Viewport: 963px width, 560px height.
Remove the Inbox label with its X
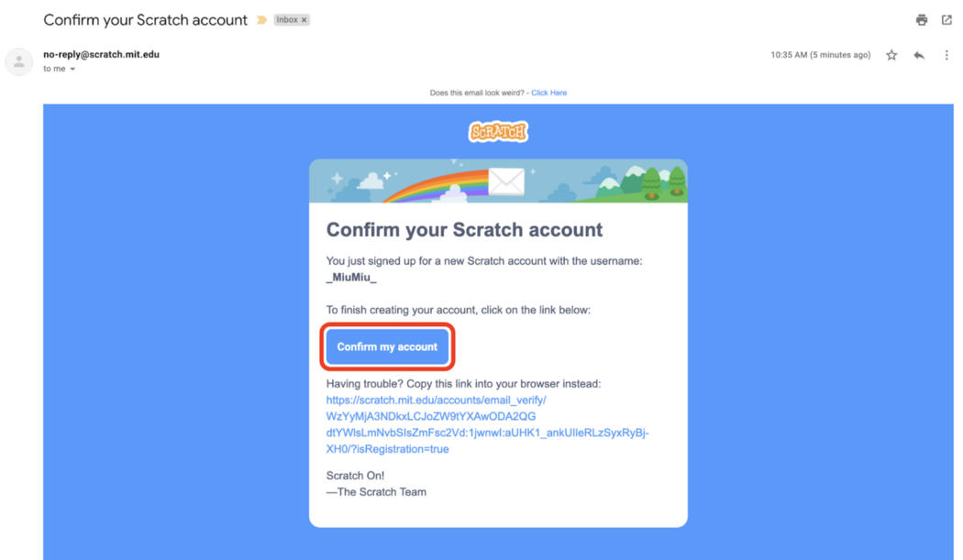click(304, 20)
